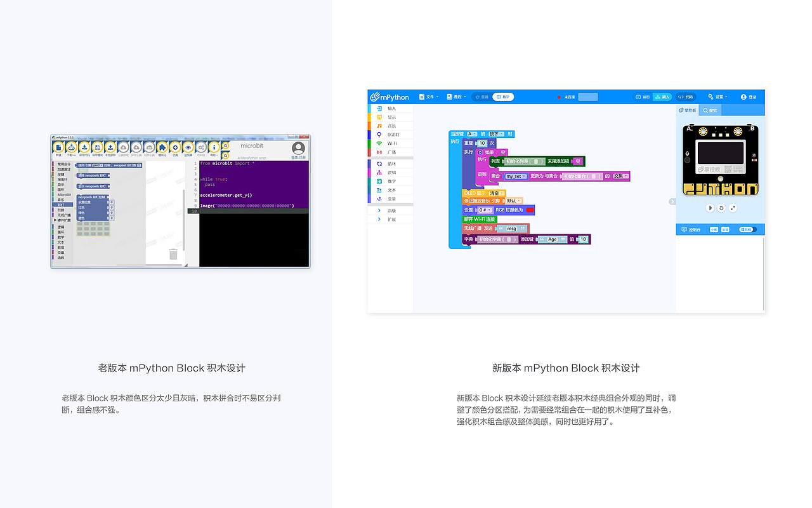Open the 文件 file dropdown menu
Viewport: 812px width, 508px height.
coord(430,97)
